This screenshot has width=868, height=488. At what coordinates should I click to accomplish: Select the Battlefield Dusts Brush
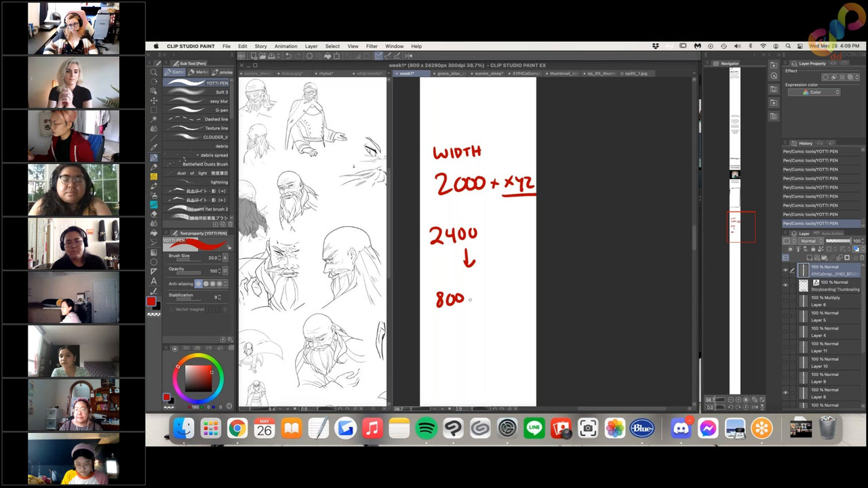[x=197, y=164]
